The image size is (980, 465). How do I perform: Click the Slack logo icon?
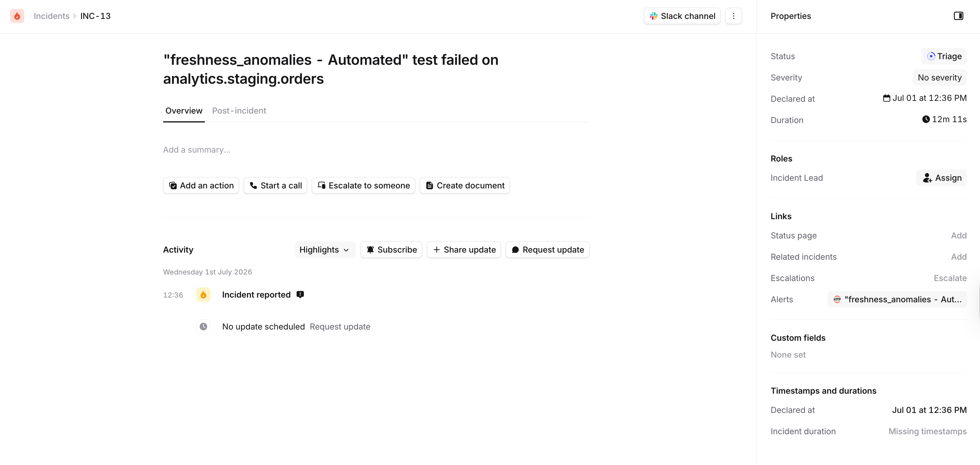654,16
